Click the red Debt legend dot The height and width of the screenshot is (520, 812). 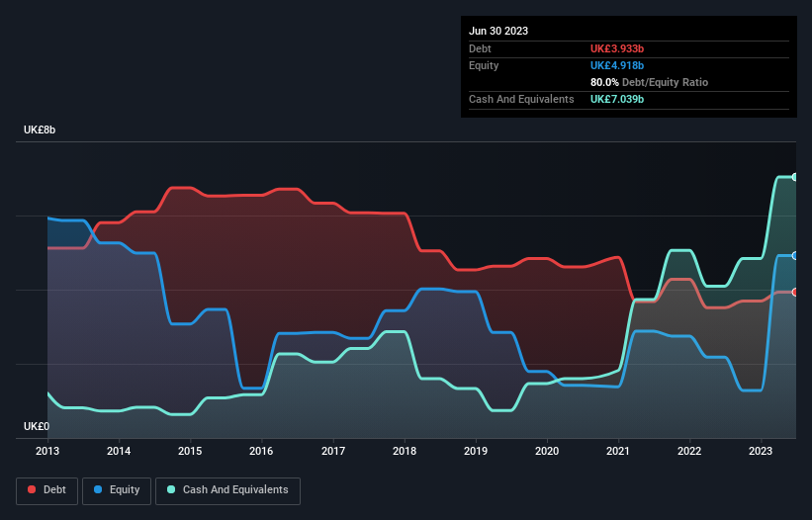pos(32,489)
